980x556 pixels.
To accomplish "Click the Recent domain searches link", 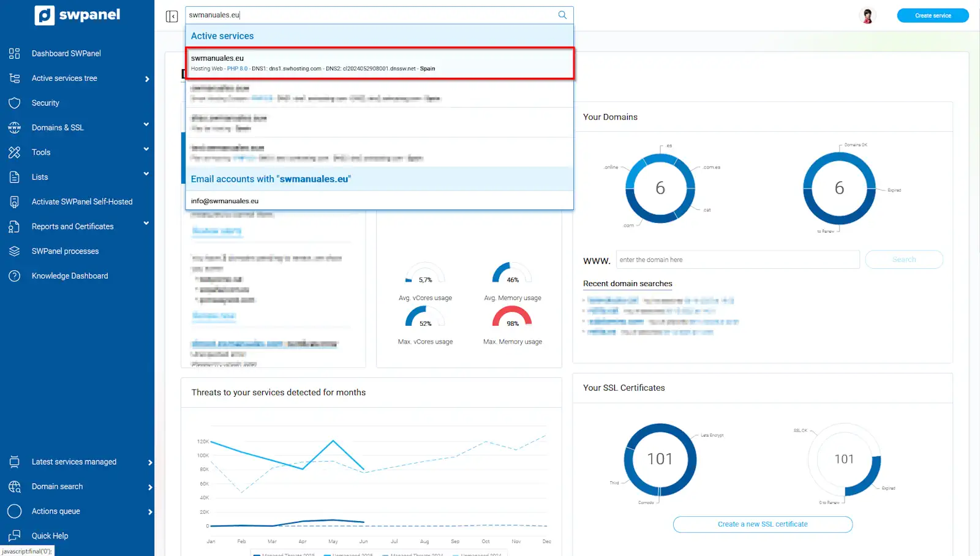I will click(x=627, y=284).
